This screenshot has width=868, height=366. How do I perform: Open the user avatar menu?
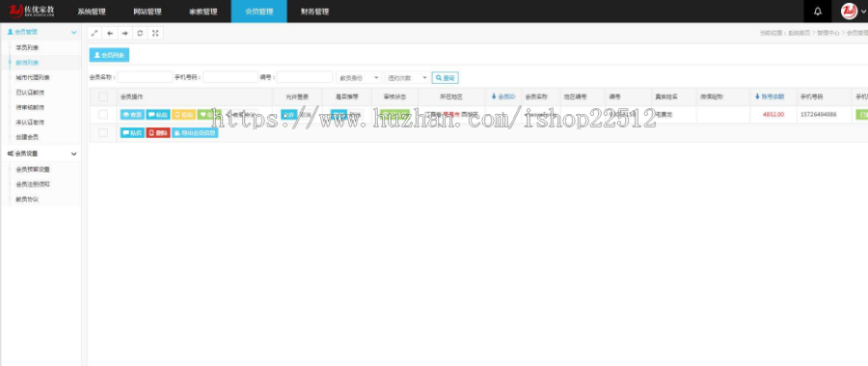point(854,11)
